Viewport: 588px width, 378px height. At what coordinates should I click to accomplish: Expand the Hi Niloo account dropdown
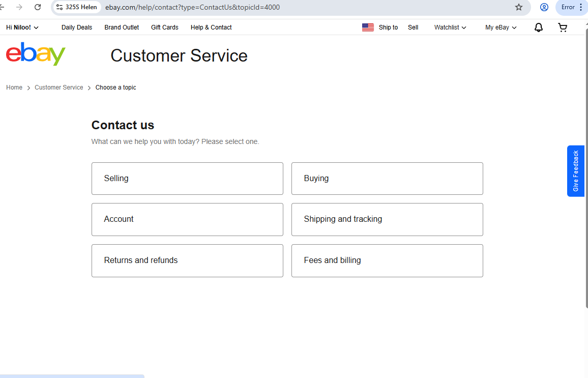(22, 27)
